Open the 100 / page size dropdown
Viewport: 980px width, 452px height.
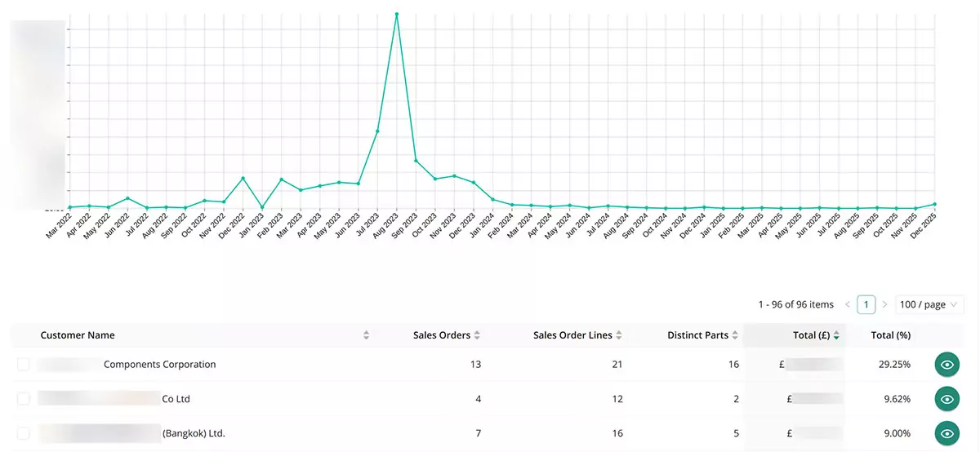coord(929,304)
